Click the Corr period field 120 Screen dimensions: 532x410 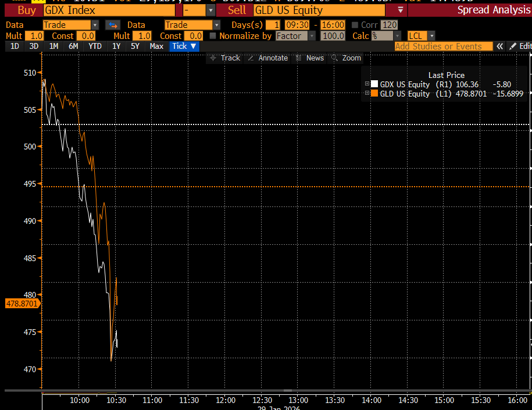point(389,25)
